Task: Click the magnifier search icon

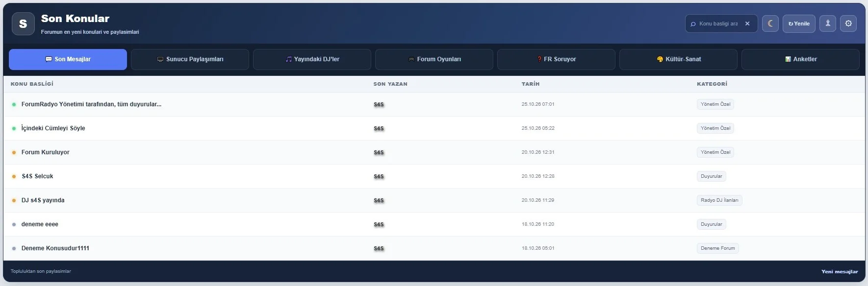Action: pyautogui.click(x=693, y=24)
